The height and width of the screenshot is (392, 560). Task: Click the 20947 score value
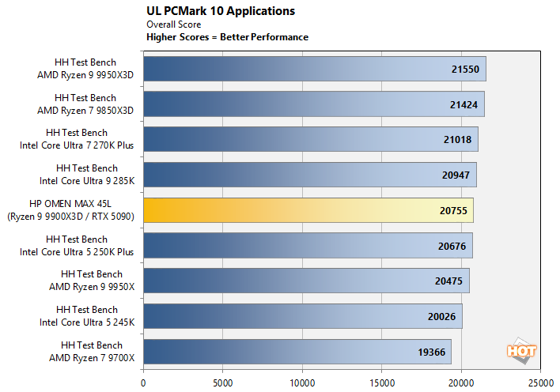click(456, 175)
